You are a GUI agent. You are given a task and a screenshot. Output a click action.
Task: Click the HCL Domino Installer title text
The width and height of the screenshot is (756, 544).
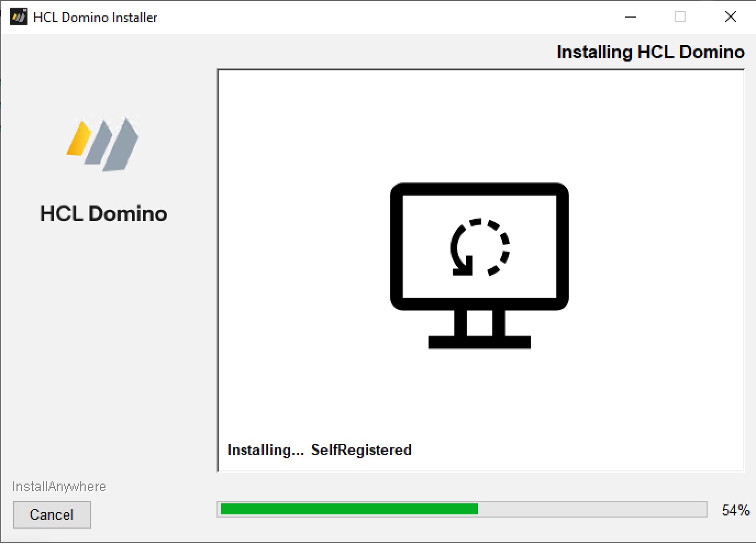94,17
